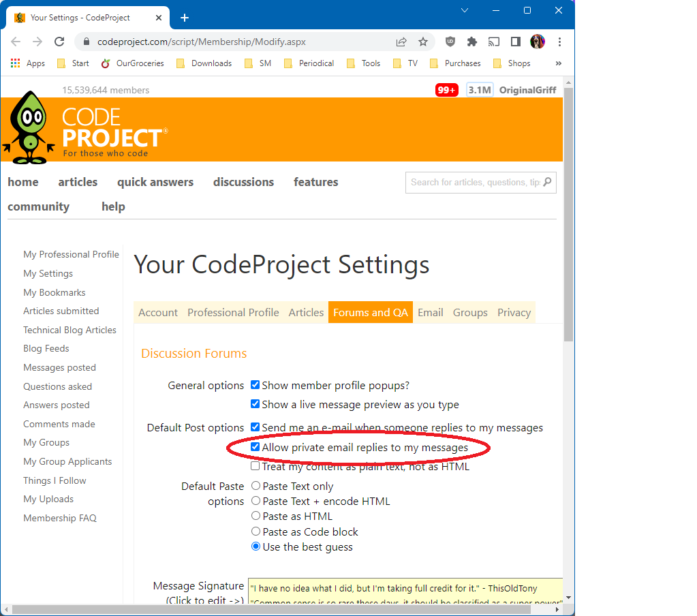The width and height of the screenshot is (697, 616).
Task: Click the CodeProject mascot logo
Action: [29, 128]
